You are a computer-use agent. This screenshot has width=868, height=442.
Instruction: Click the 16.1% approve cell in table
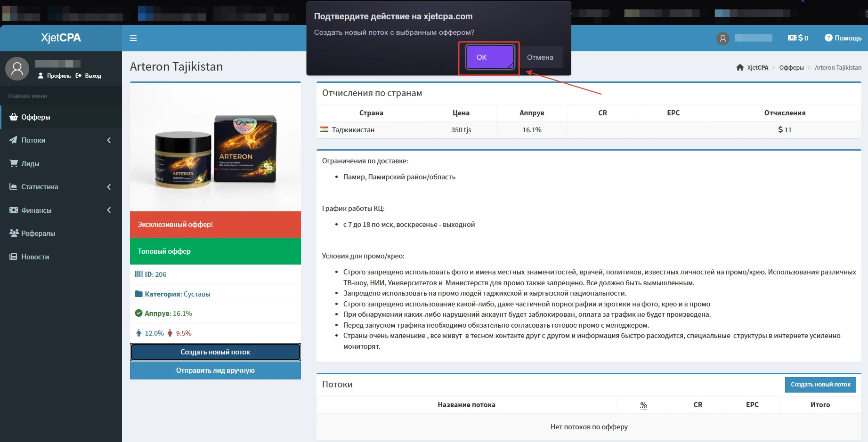click(532, 130)
